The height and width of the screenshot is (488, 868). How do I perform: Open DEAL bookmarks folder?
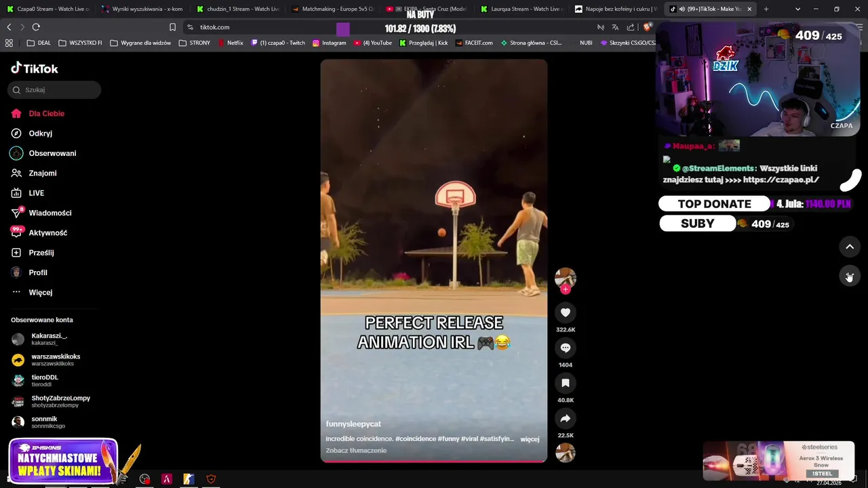click(39, 43)
